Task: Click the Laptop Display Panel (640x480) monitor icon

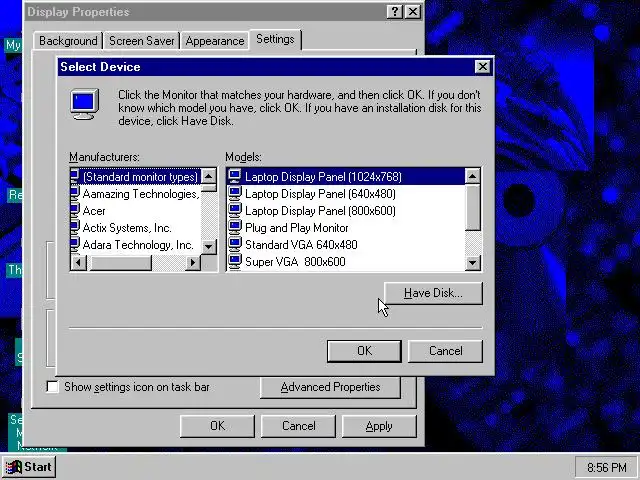Action: [x=235, y=193]
